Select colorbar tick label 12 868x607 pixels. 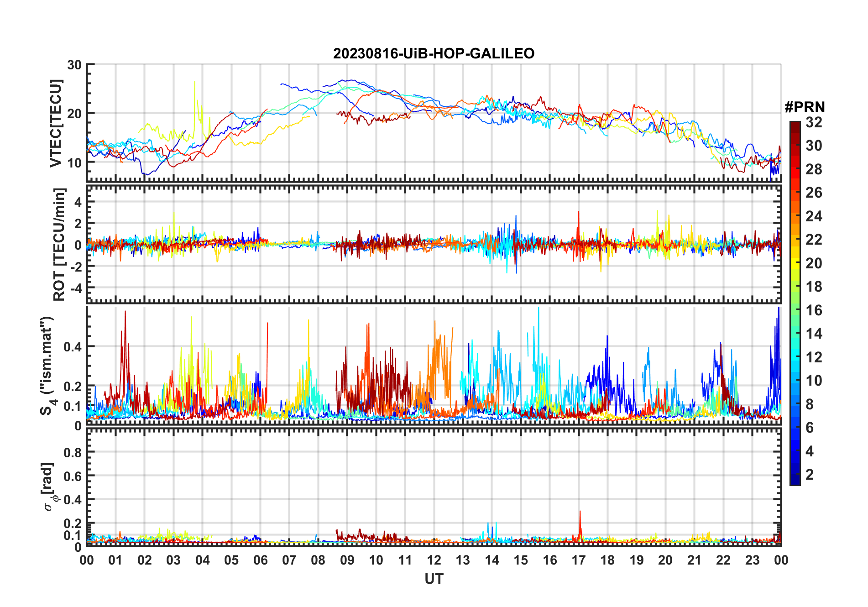814,357
